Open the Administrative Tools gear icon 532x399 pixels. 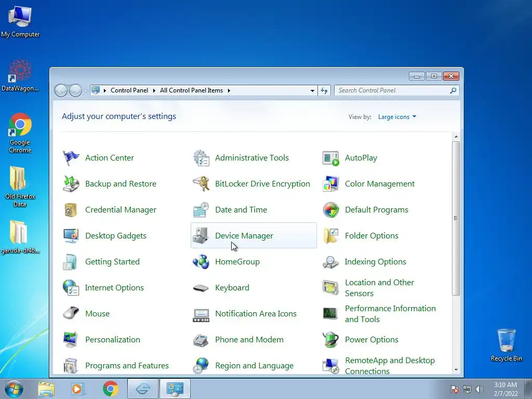(201, 158)
